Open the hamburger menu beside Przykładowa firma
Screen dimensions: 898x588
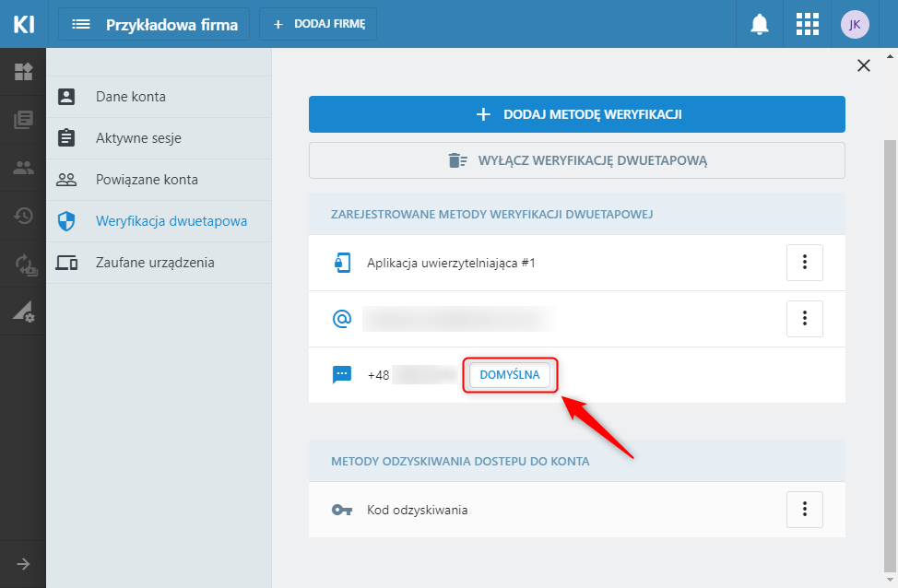(x=81, y=24)
